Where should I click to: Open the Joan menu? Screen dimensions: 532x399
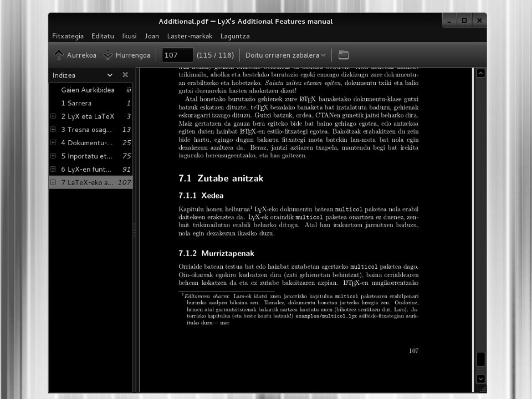click(152, 36)
